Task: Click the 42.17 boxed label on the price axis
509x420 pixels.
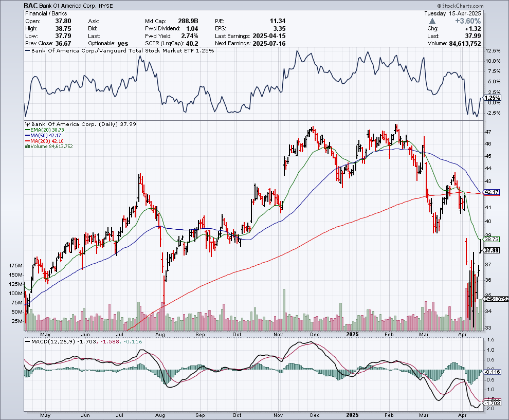Action: pos(492,192)
